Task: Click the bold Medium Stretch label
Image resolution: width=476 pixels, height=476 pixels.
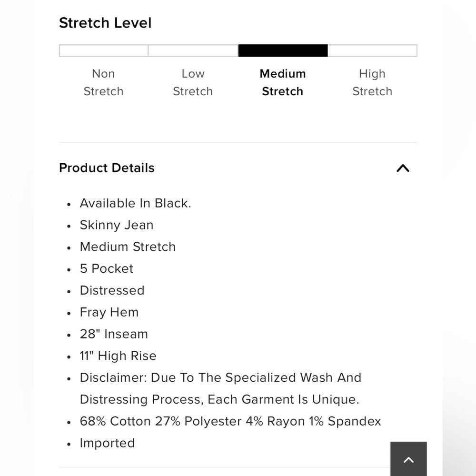Action: coord(283,82)
